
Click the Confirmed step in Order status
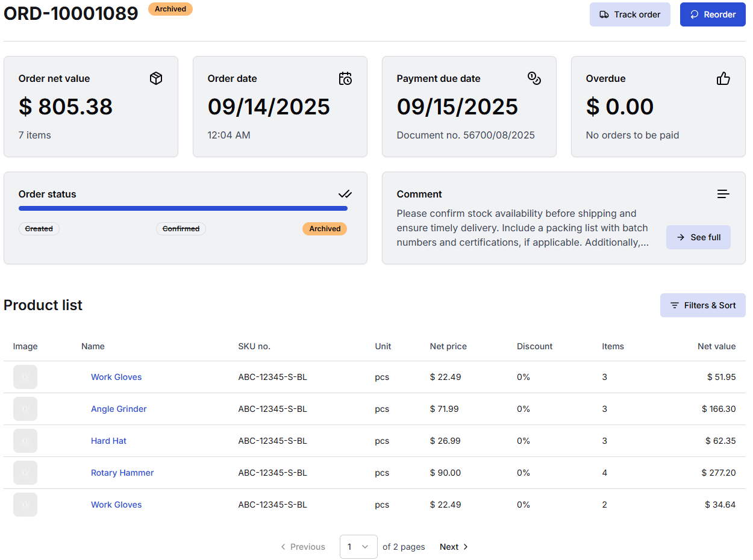181,229
